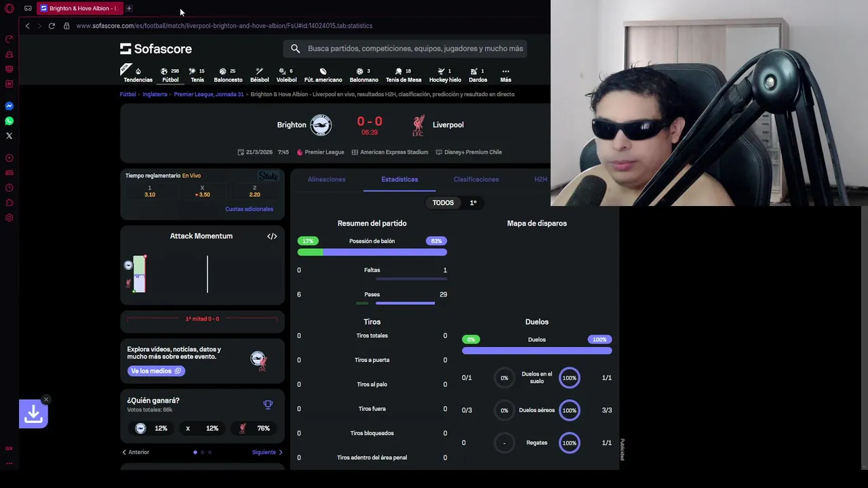This screenshot has width=868, height=488.
Task: Select the TODOS period filter
Action: (443, 203)
